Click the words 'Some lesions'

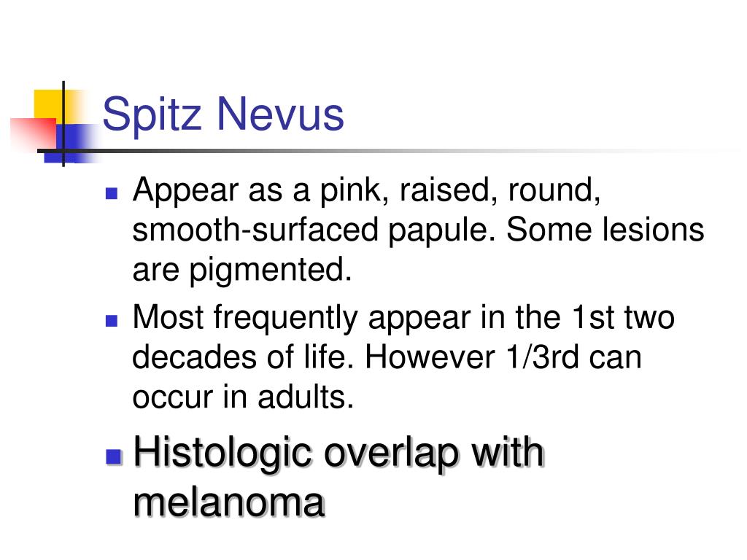pyautogui.click(x=605, y=230)
